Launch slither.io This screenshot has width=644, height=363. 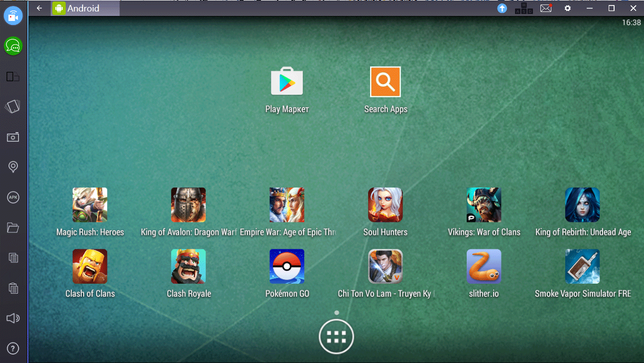[484, 266]
